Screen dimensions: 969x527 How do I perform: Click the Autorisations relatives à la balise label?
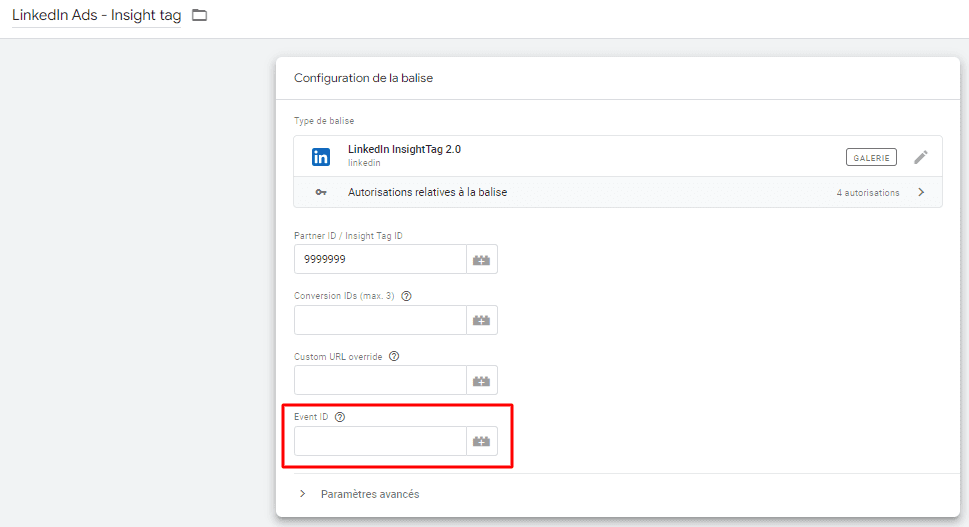(x=427, y=192)
